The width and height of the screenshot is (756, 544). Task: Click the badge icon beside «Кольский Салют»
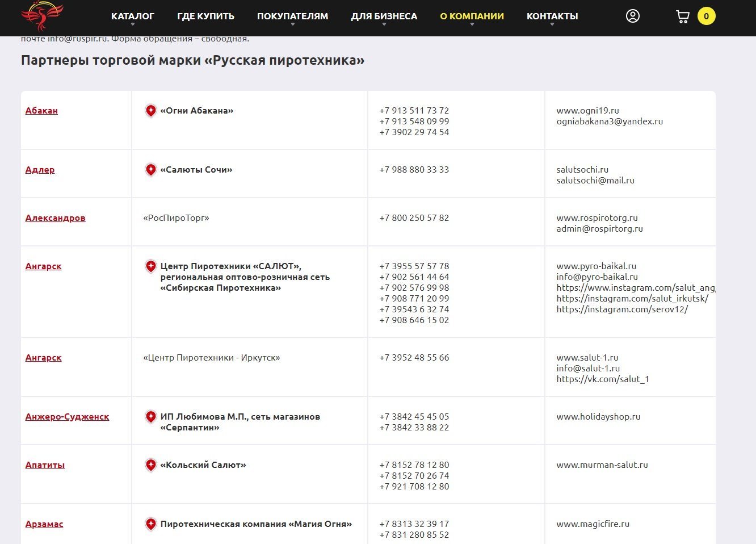(150, 465)
